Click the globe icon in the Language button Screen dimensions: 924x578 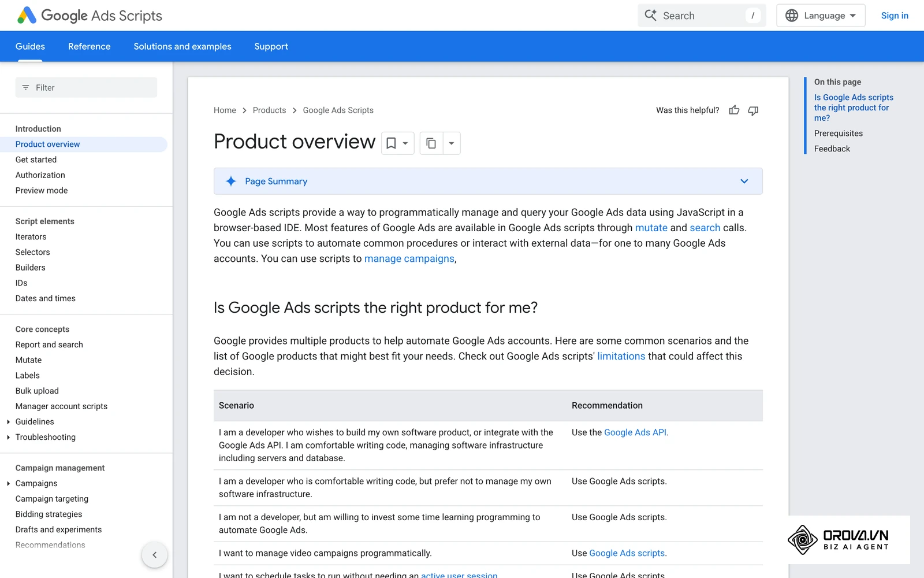[x=792, y=16]
